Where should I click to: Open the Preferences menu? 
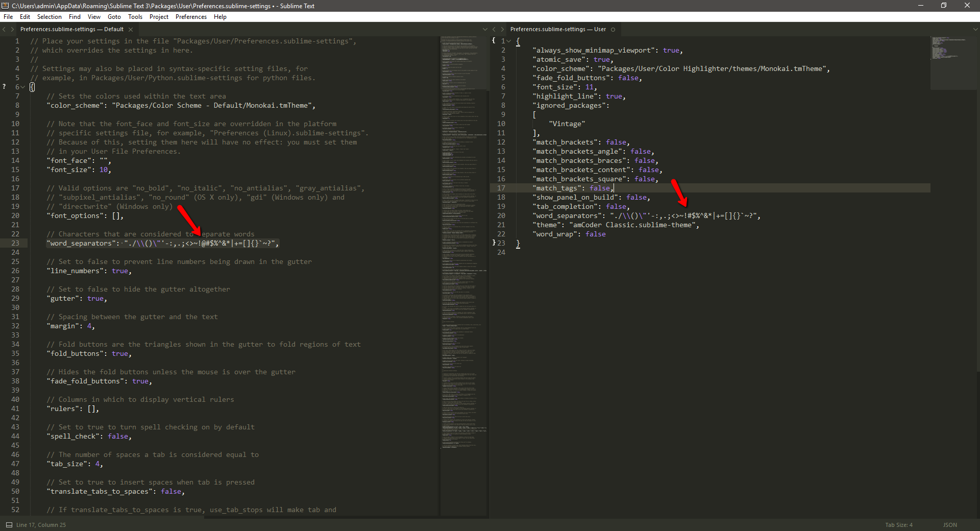tap(191, 17)
